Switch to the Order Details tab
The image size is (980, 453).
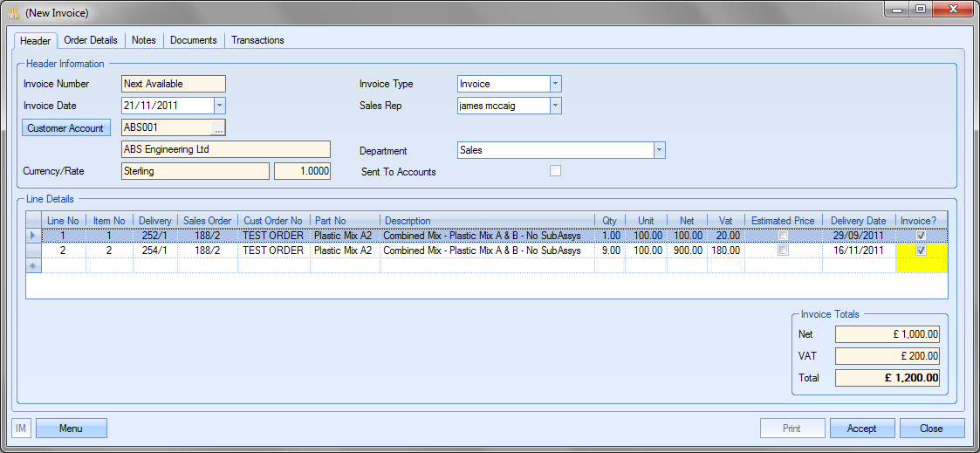[91, 40]
